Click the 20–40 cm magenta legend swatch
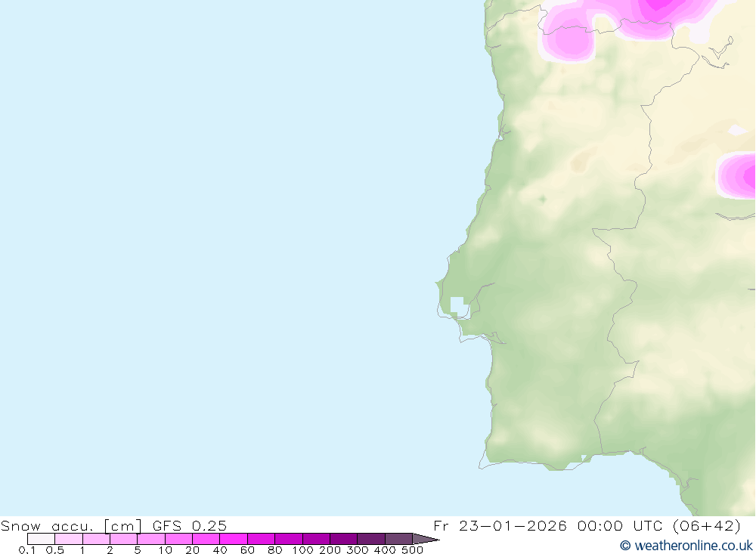Screen dimensions: 756x554 pos(206,539)
